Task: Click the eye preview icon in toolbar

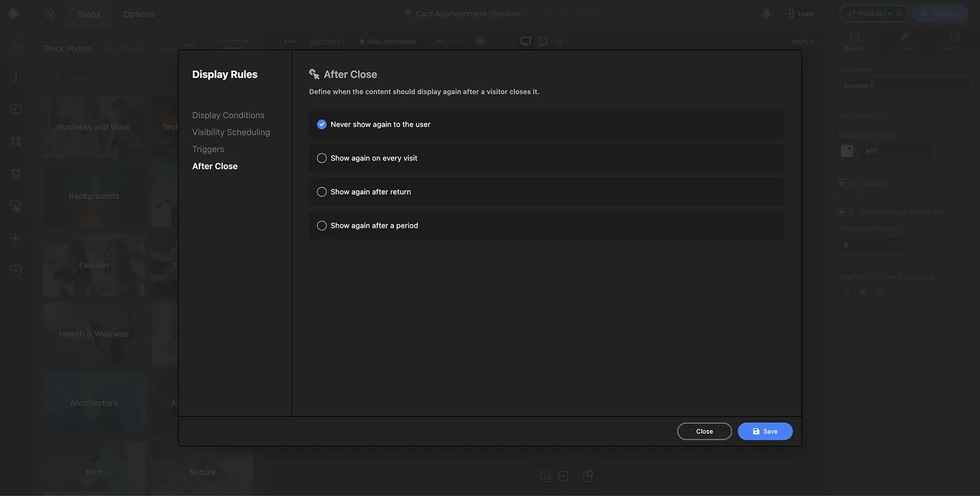Action: click(480, 41)
